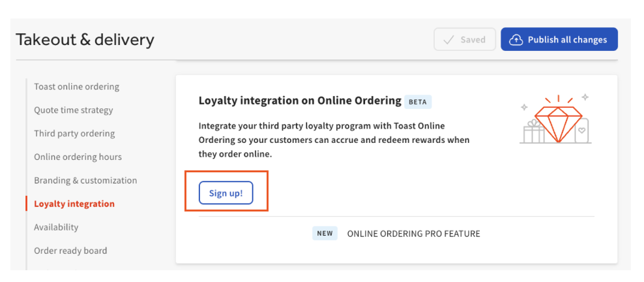Click the gift box illustration
Image resolution: width=644 pixels, height=282 pixels.
tap(533, 131)
